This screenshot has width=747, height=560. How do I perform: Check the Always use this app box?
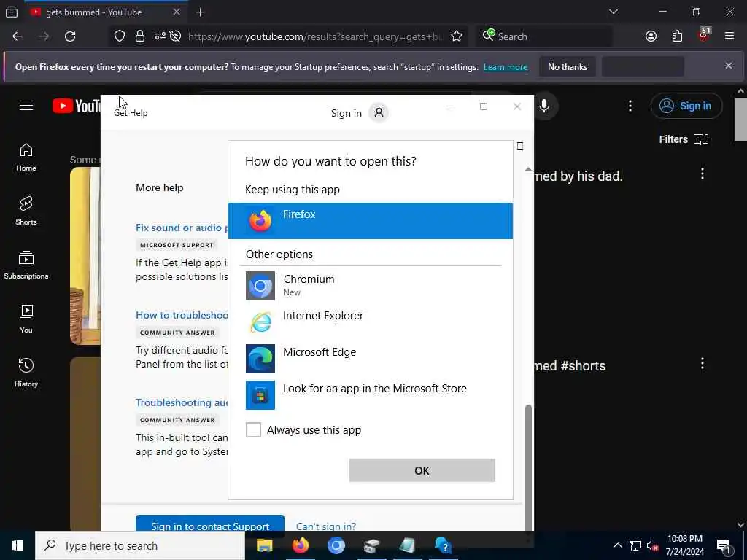(253, 429)
